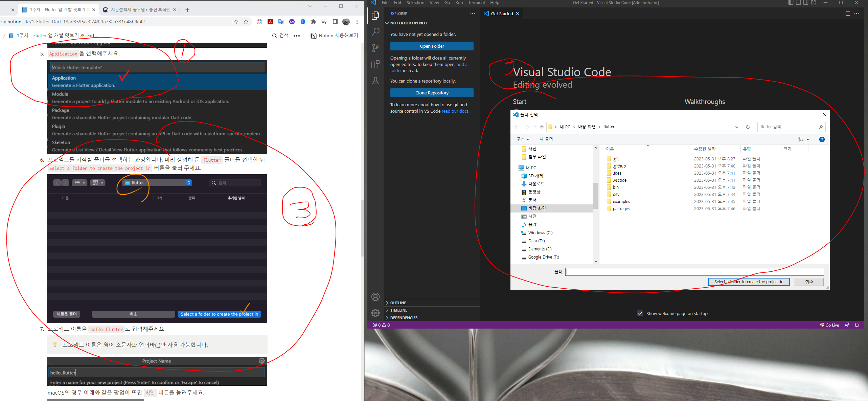Select 바탕 화면 in the dialog folder tree
868x401 pixels.
[x=537, y=208]
